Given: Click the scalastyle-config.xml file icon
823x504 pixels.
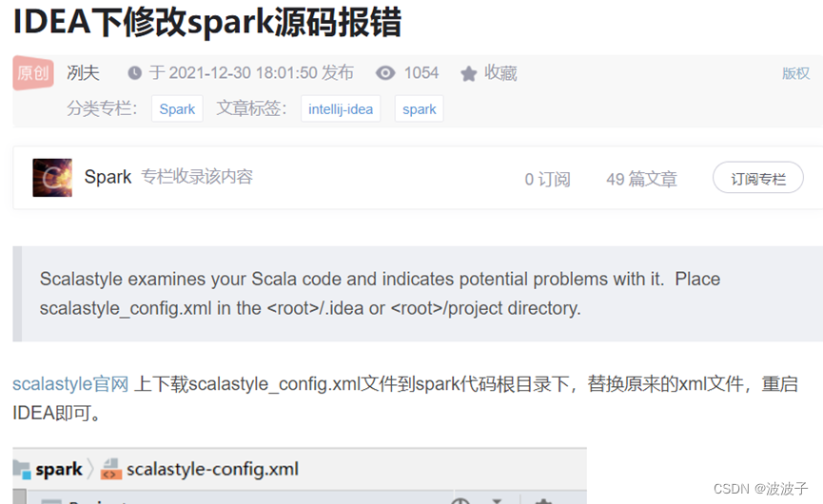Looking at the screenshot, I should tap(111, 469).
